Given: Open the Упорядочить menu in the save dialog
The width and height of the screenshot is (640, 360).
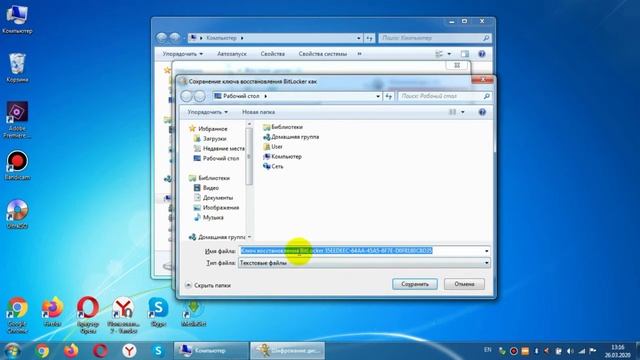Looking at the screenshot, I should tap(207, 112).
